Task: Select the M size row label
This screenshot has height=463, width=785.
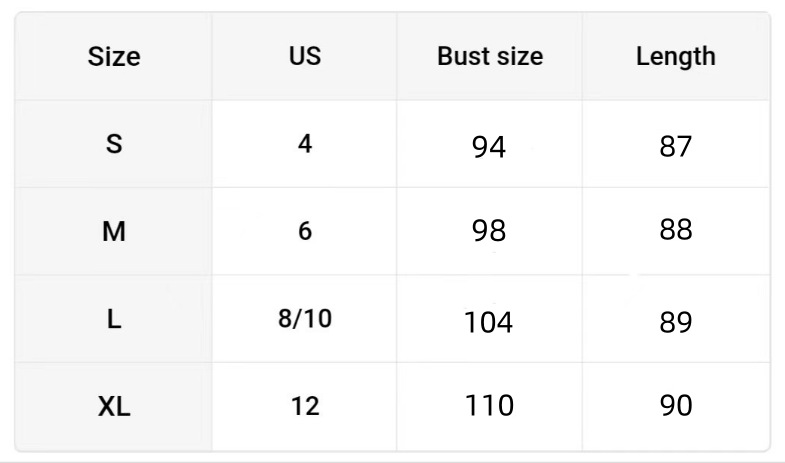Action: (x=114, y=232)
